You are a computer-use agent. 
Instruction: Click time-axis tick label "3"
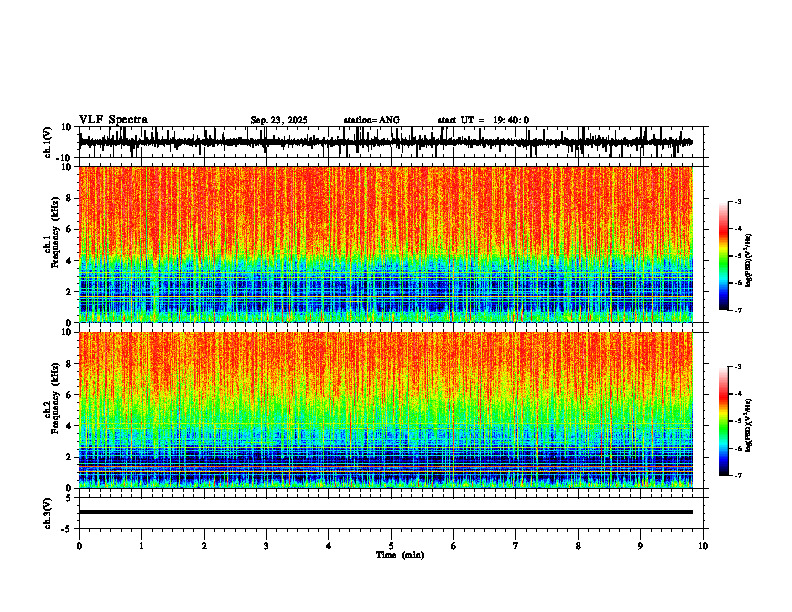266,546
